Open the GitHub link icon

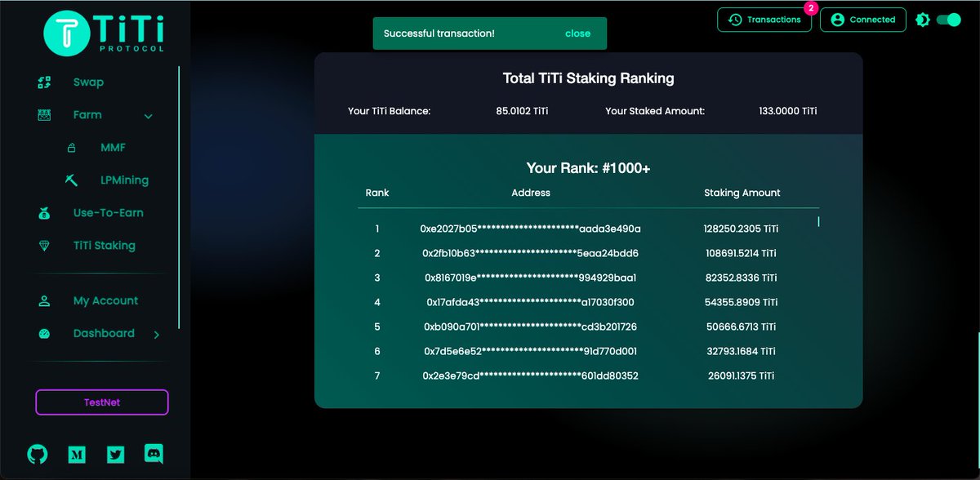tap(38, 454)
